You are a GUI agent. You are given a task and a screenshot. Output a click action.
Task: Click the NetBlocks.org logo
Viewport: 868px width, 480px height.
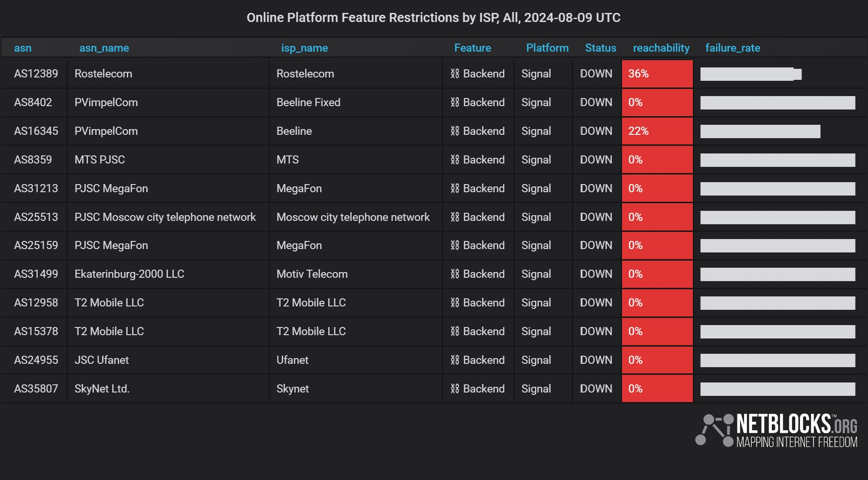tap(776, 431)
